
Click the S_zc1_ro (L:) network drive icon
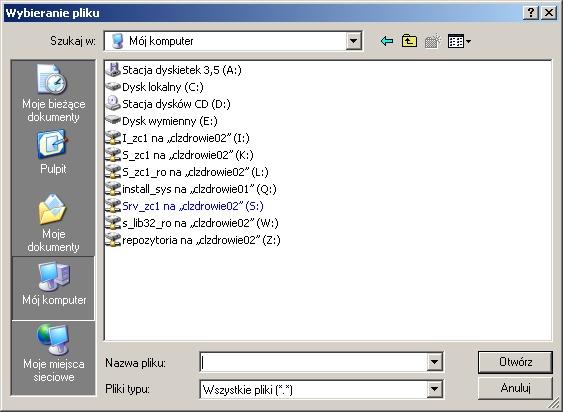pos(113,171)
